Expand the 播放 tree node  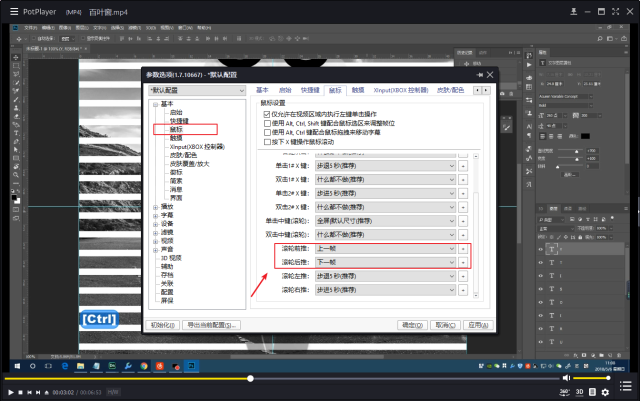(156, 207)
